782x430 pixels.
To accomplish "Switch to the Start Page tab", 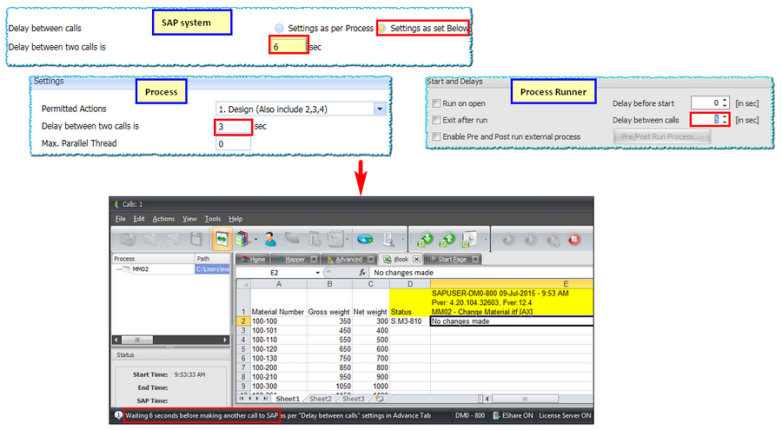I will click(452, 259).
